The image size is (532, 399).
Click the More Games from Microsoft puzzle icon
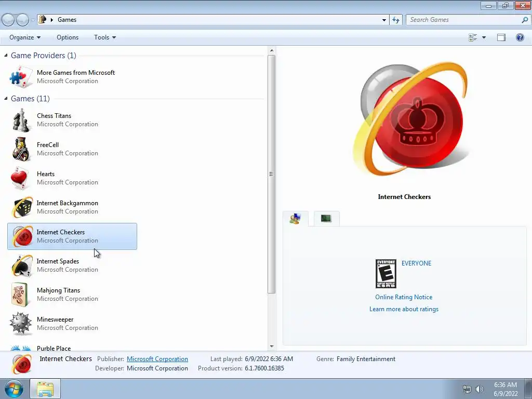(x=21, y=77)
